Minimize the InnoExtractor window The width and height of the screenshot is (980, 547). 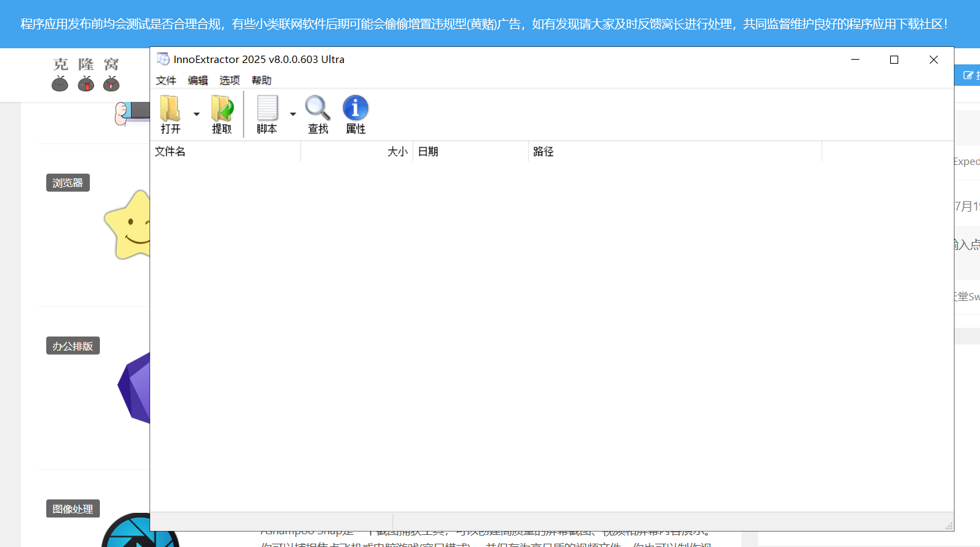(855, 60)
